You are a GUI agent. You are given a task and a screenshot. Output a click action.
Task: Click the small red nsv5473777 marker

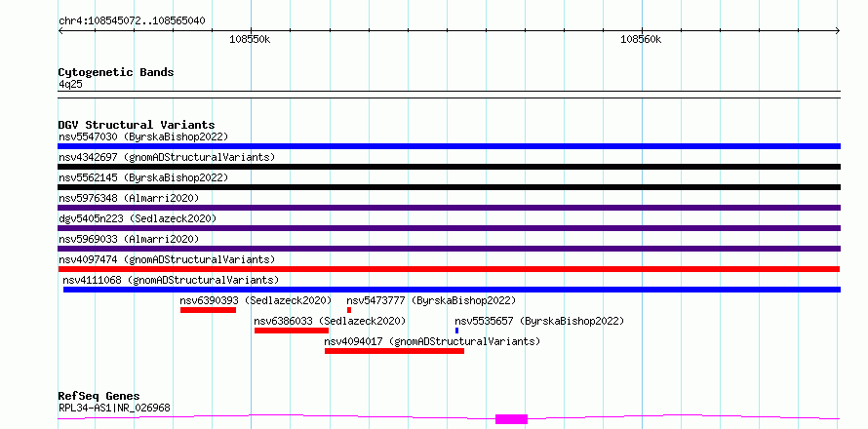tap(349, 310)
